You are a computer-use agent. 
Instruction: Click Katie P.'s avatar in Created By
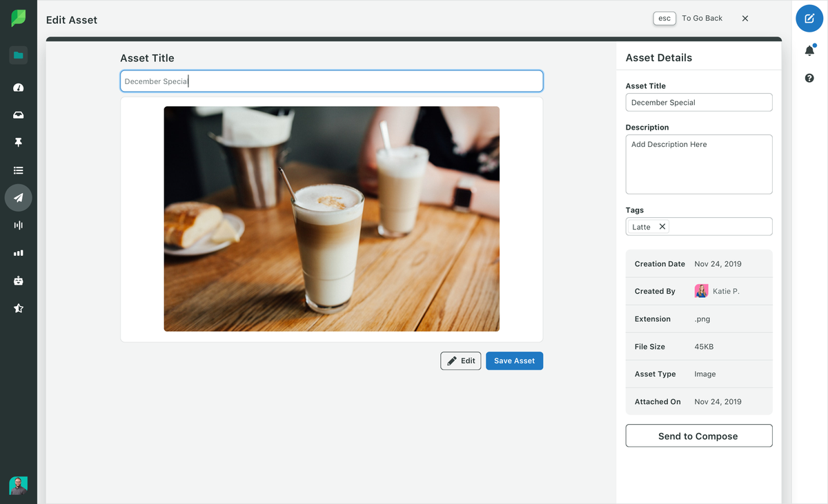pyautogui.click(x=701, y=291)
